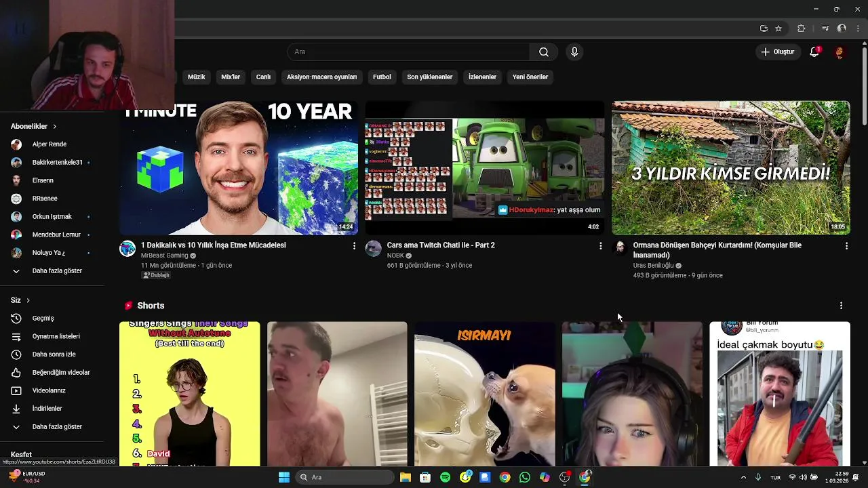Open File Explorer from the taskbar
This screenshot has width=868, height=488.
click(405, 477)
